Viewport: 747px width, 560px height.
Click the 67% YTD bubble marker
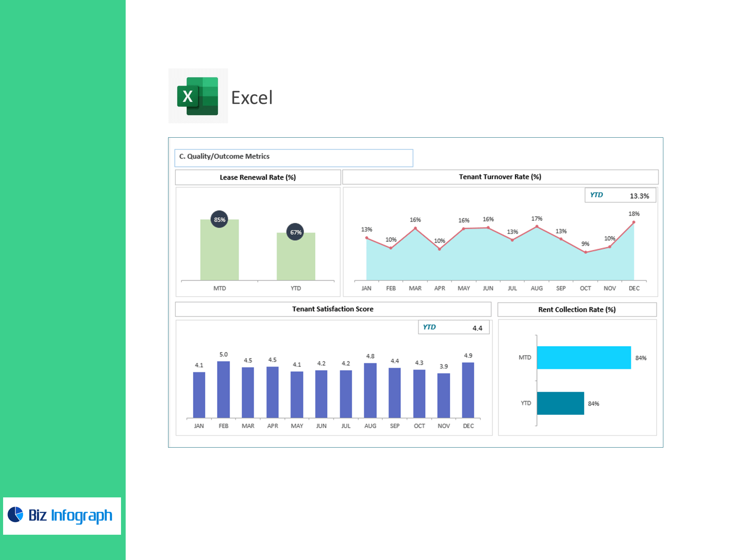(x=295, y=232)
